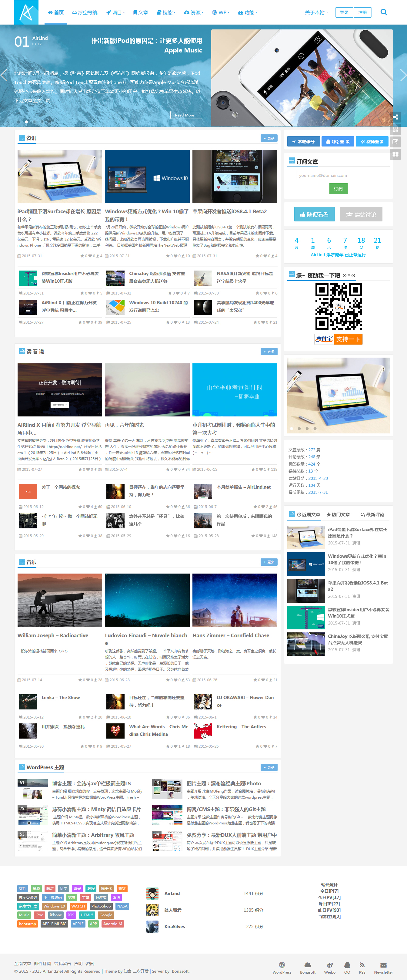
Task: Click Read More on banner
Action: 186,115
